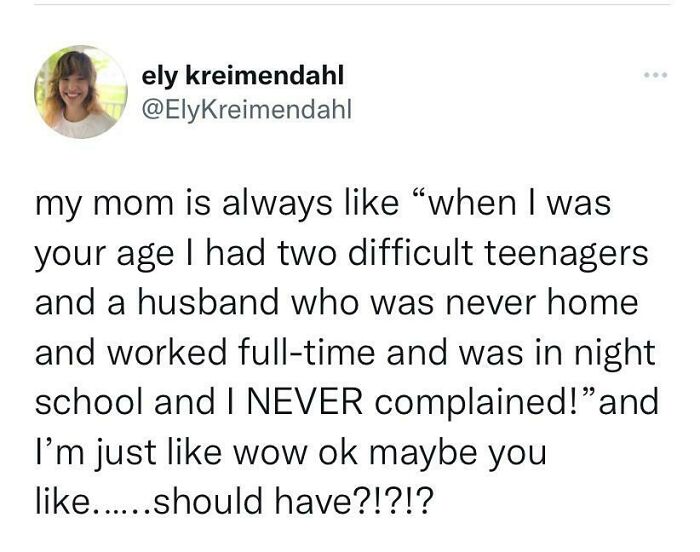Image resolution: width=700 pixels, height=552 pixels.
Task: Open the ely kreimendahl display name link
Action: (x=243, y=76)
